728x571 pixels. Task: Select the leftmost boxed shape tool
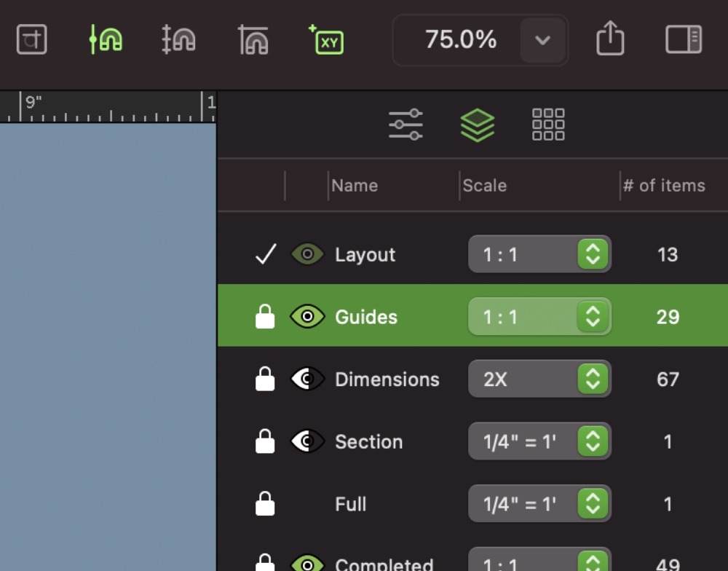tap(31, 40)
